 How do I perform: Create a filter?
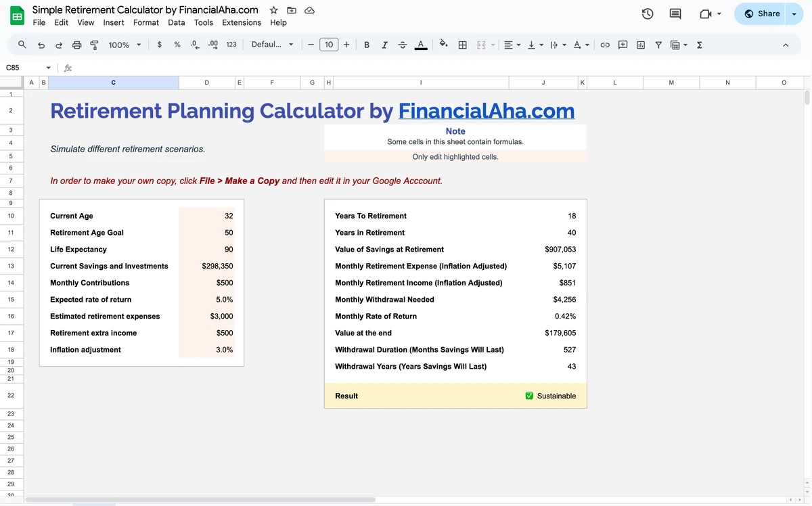tap(658, 45)
